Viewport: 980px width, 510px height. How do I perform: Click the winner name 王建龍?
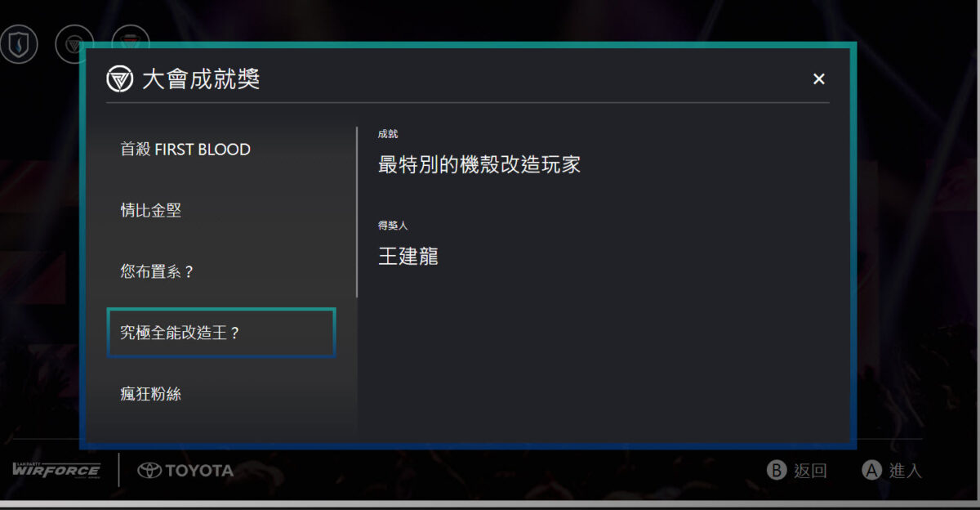(408, 256)
